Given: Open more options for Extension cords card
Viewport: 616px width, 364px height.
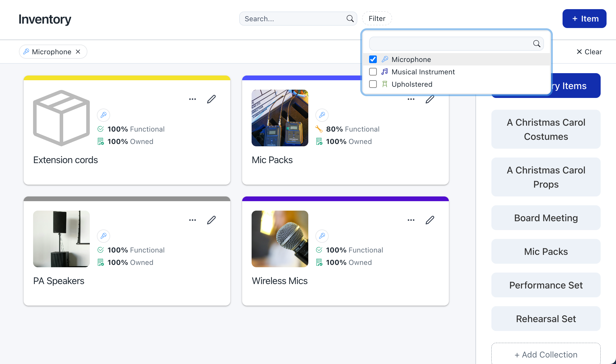Looking at the screenshot, I should (193, 99).
